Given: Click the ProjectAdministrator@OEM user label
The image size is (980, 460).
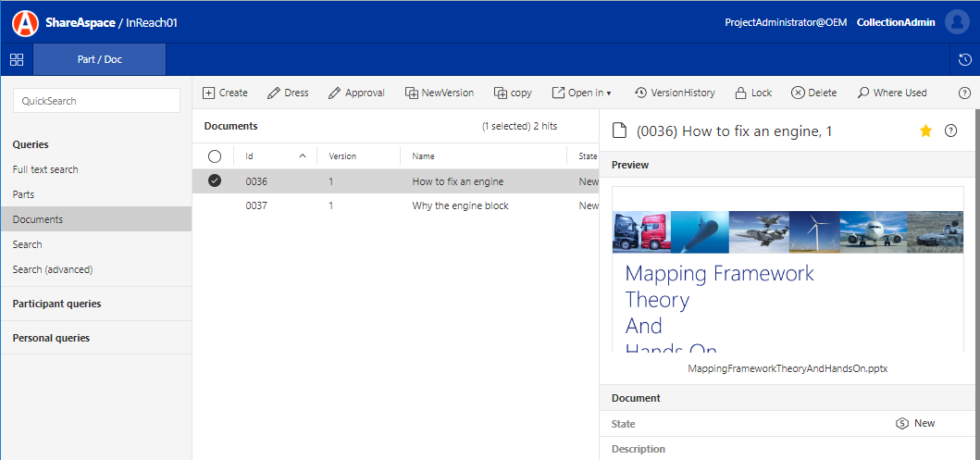Looking at the screenshot, I should pos(786,22).
